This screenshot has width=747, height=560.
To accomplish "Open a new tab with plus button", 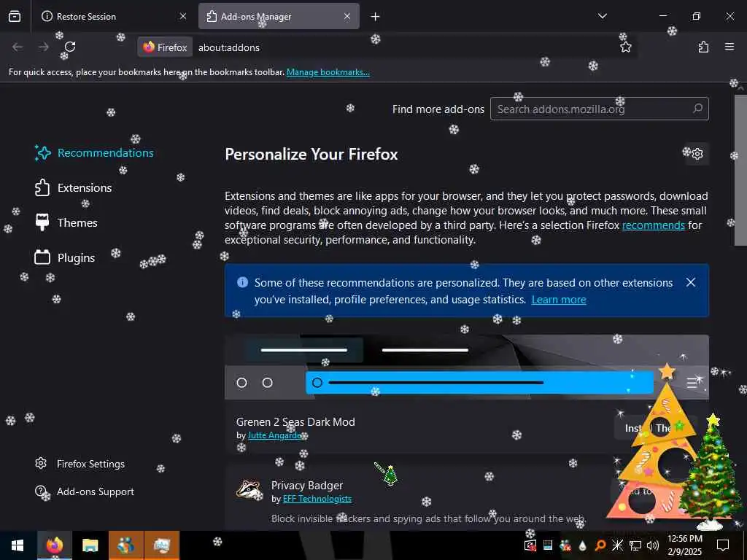I will click(376, 17).
